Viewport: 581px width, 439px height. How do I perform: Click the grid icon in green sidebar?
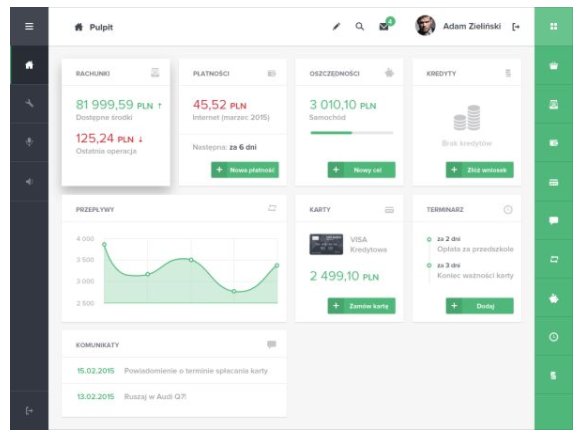pyautogui.click(x=553, y=26)
